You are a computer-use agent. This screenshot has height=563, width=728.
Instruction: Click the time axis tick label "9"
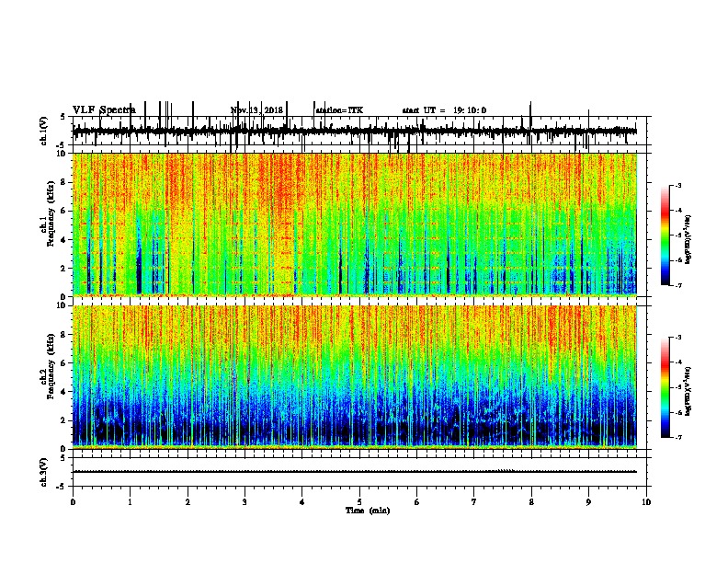(x=588, y=501)
